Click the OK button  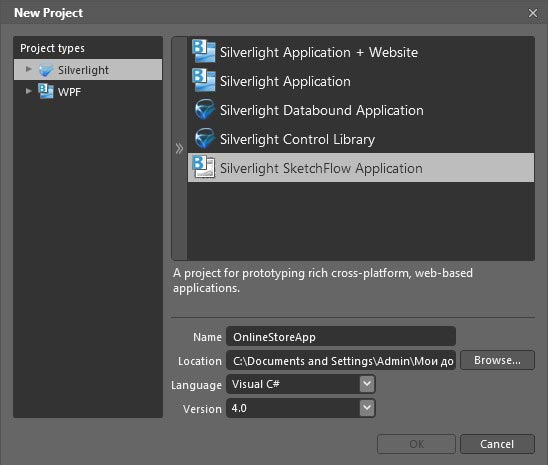tap(416, 444)
